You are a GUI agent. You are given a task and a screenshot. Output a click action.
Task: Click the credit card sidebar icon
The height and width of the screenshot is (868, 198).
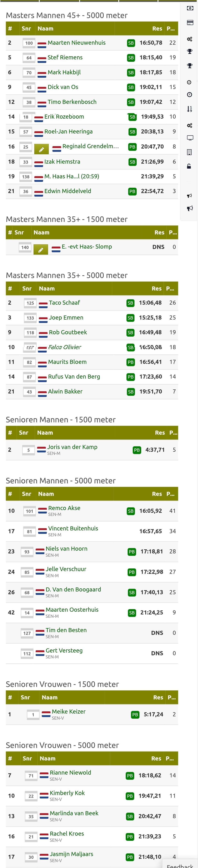(190, 23)
